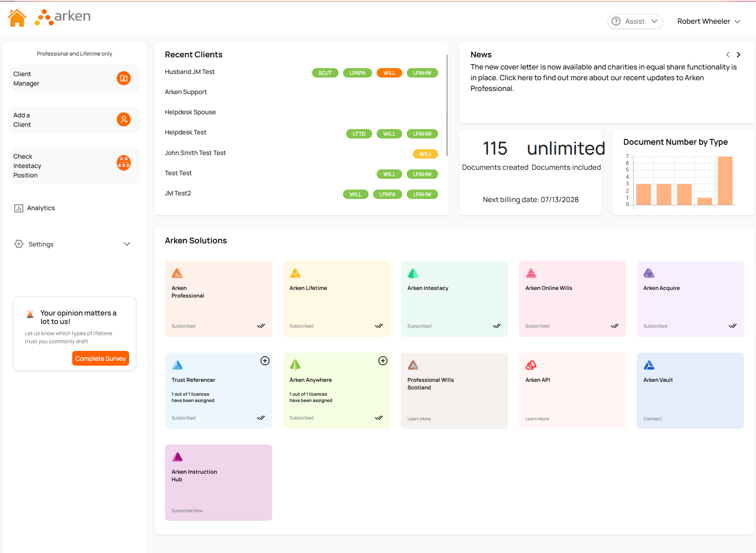Viewport: 756px width, 553px height.
Task: Open the Arken Acquire icon
Action: pyautogui.click(x=649, y=273)
